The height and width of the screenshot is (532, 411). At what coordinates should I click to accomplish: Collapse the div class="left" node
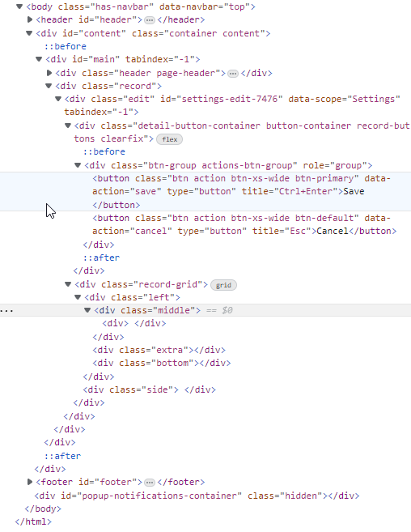[78, 297]
